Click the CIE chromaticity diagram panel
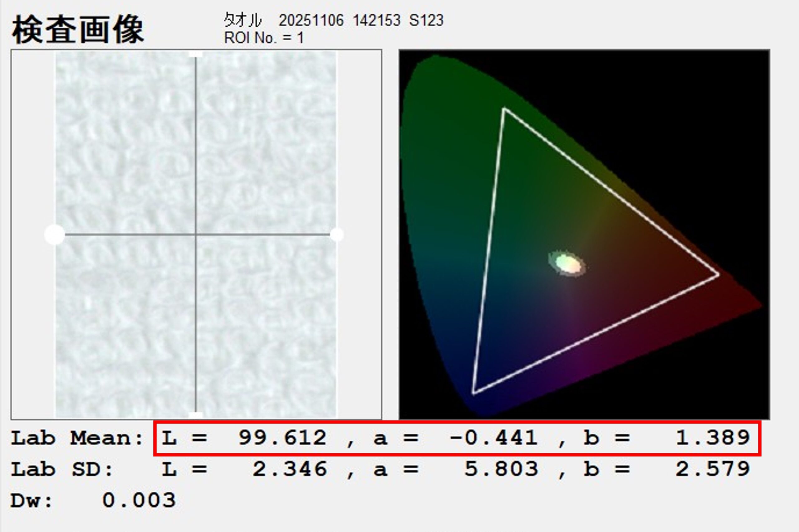This screenshot has height=532, width=799. pyautogui.click(x=584, y=235)
